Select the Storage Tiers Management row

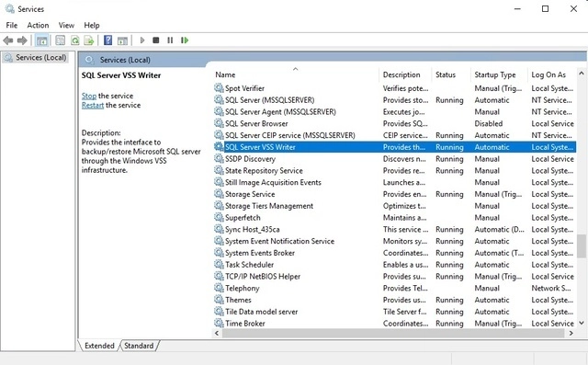coord(394,206)
